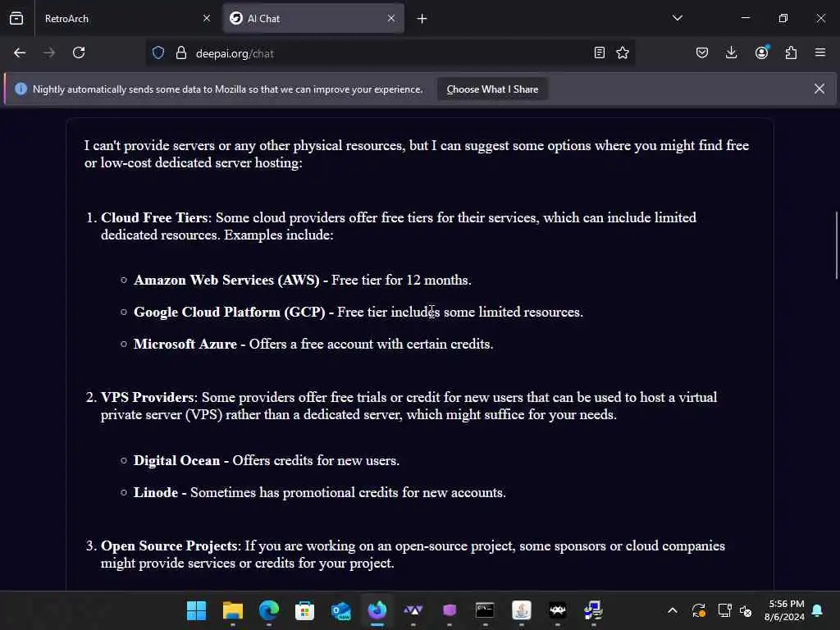
Task: Open the terminal window from taskbar
Action: click(485, 610)
